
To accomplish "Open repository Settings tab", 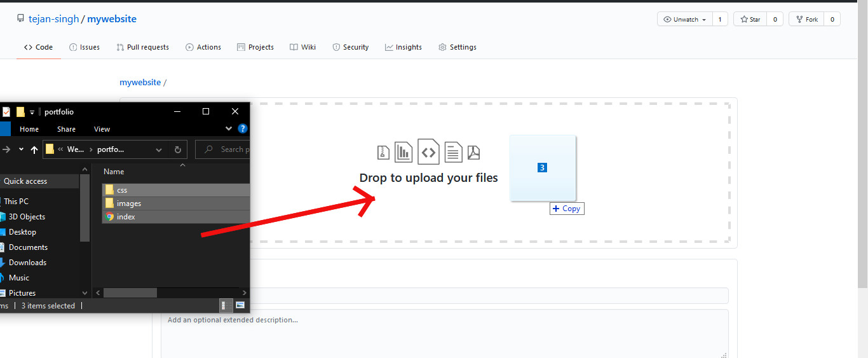I will pyautogui.click(x=458, y=47).
